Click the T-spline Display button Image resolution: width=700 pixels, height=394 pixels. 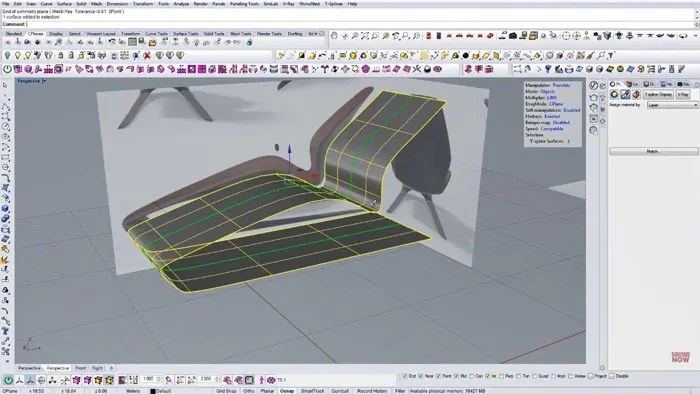point(658,95)
